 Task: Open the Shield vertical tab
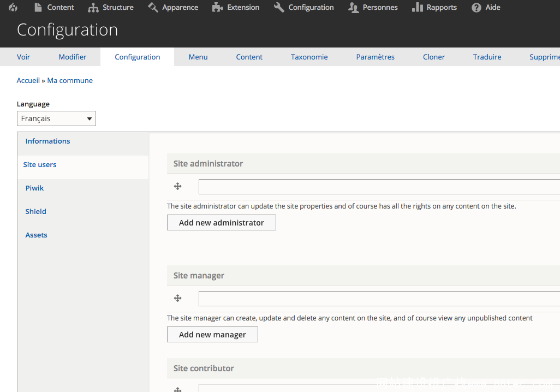[x=35, y=211]
